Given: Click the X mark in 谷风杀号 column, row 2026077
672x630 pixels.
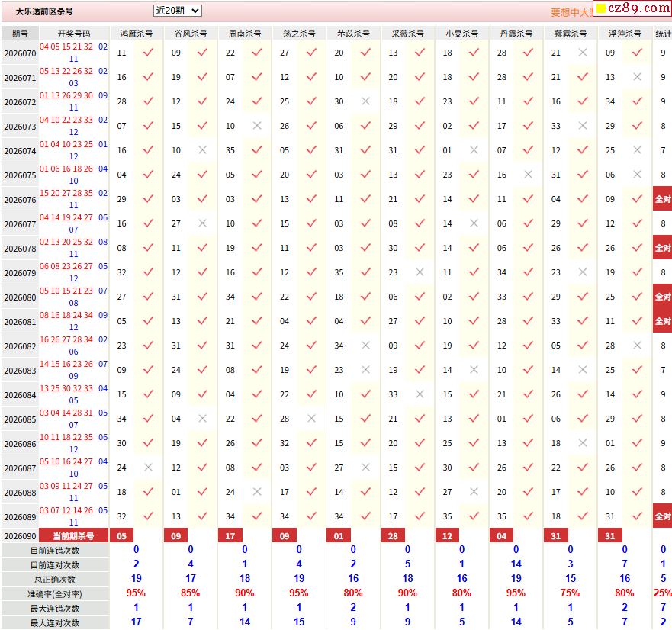Looking at the screenshot, I should tap(202, 223).
